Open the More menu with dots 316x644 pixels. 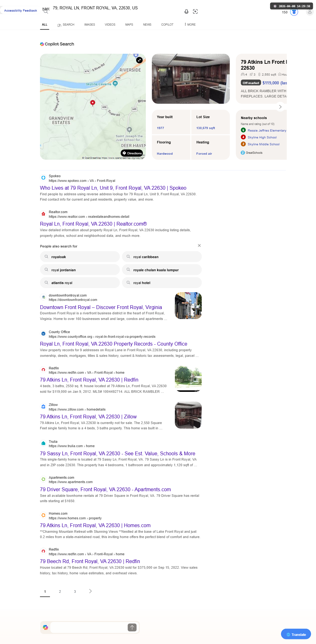(x=190, y=24)
